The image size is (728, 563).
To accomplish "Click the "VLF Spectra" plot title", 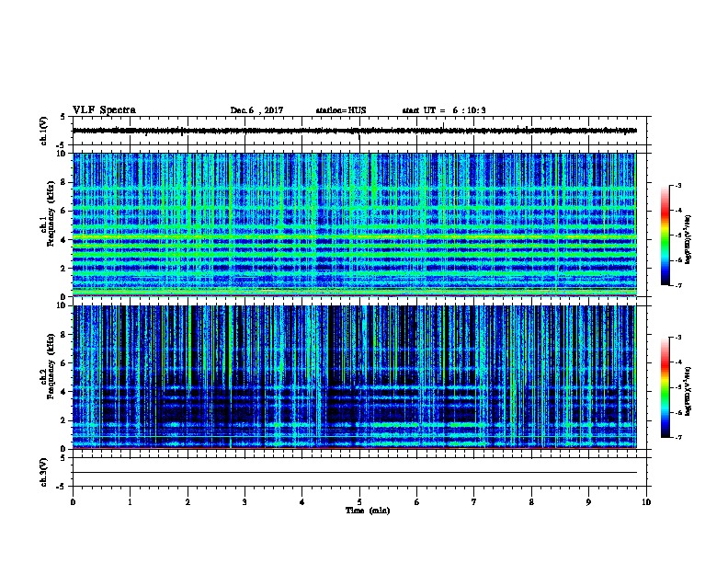I will [104, 110].
